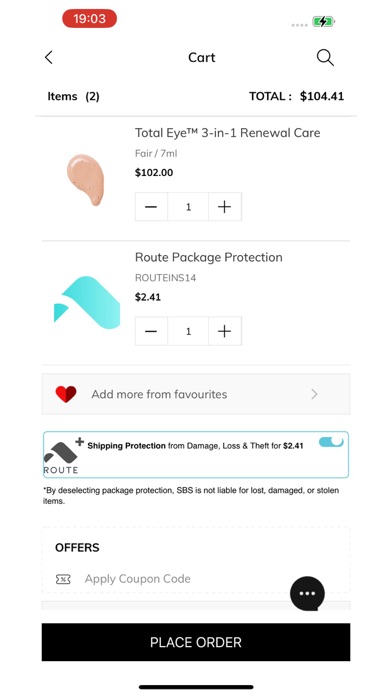Tap Total Eye quantity value field

pos(188,207)
